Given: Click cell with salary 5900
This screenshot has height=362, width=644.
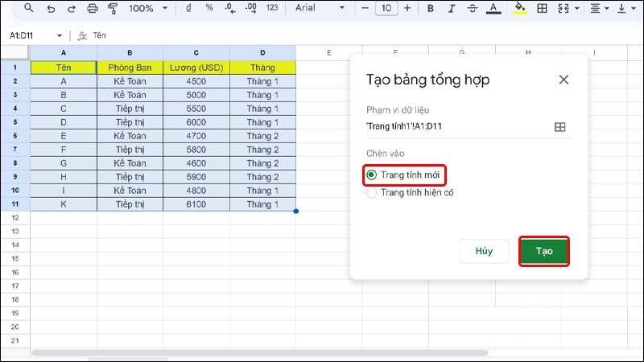Looking at the screenshot, I should pos(196,177).
